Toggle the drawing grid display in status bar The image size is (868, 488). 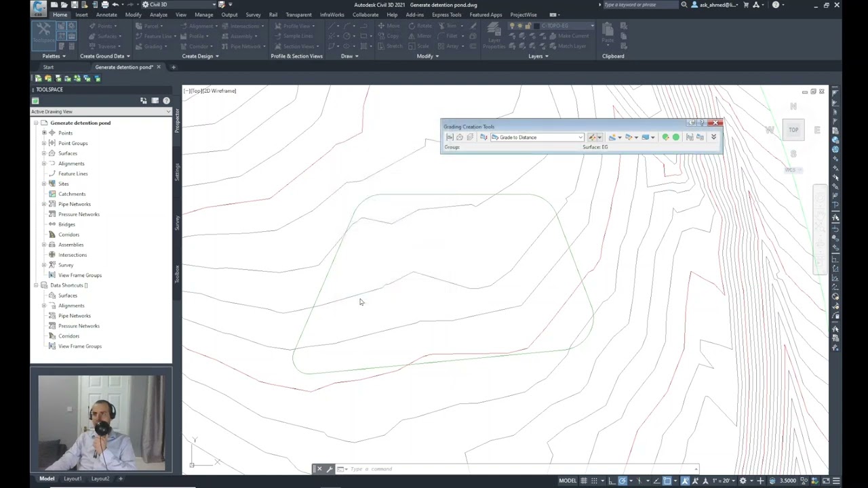[x=584, y=481]
